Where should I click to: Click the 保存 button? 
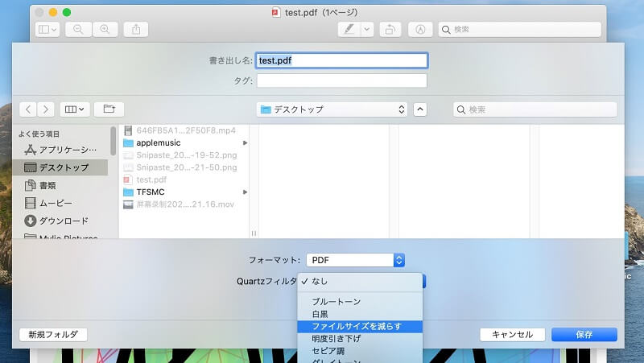tap(584, 335)
